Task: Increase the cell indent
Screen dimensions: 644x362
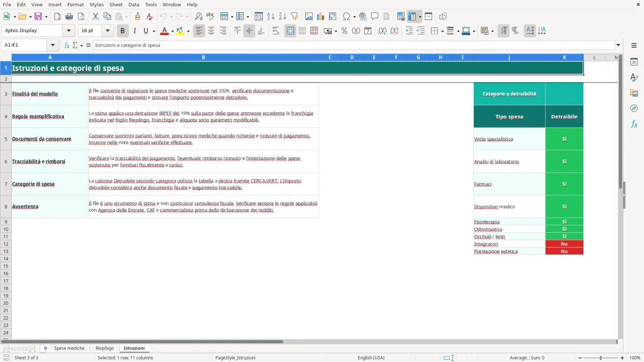Action: pos(409,31)
